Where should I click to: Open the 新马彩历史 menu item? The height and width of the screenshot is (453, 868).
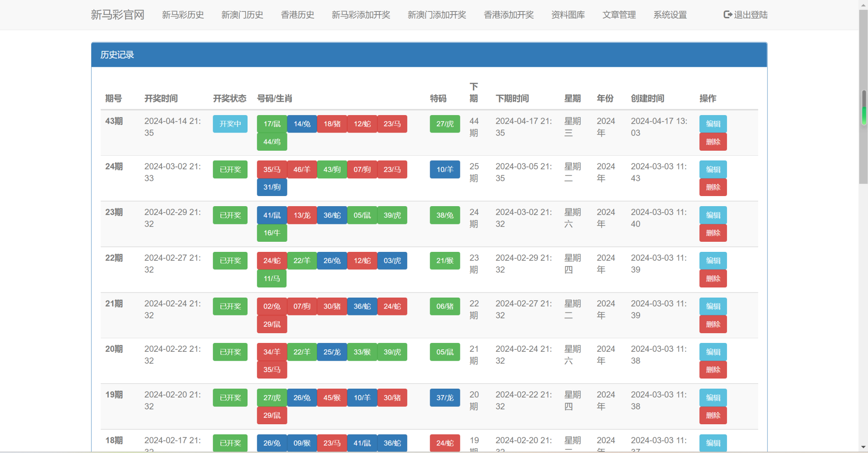[x=183, y=15]
